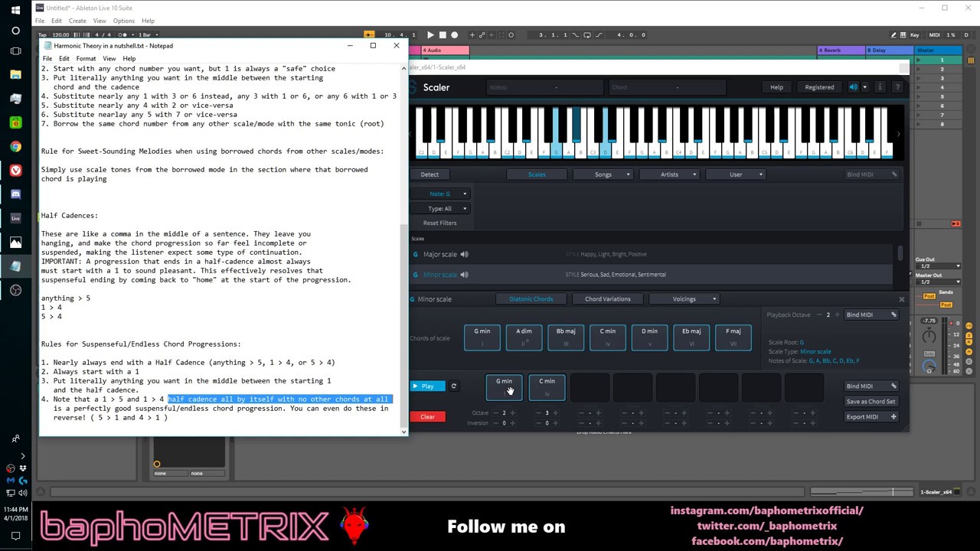Click the Eb maj chord tile
Image resolution: width=980 pixels, height=551 pixels.
691,337
